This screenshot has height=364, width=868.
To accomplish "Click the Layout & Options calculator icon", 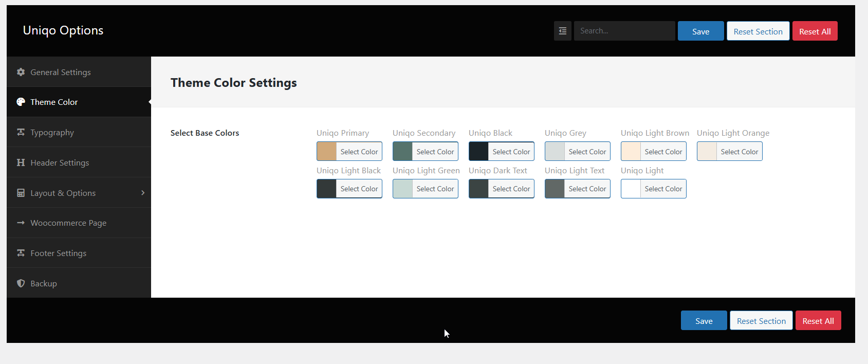I will point(21,193).
